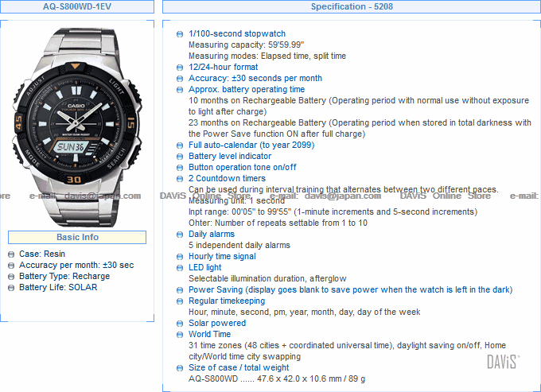Click bullet icon beside Battery level indicator
The width and height of the screenshot is (541, 392).
point(180,157)
